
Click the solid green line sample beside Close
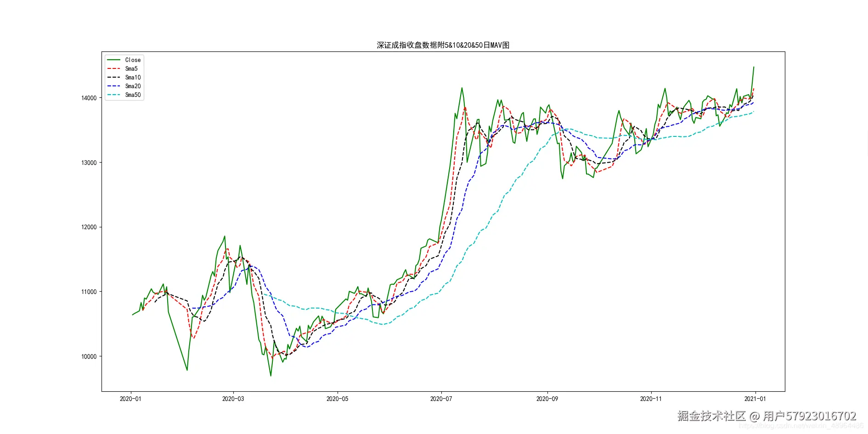(113, 60)
